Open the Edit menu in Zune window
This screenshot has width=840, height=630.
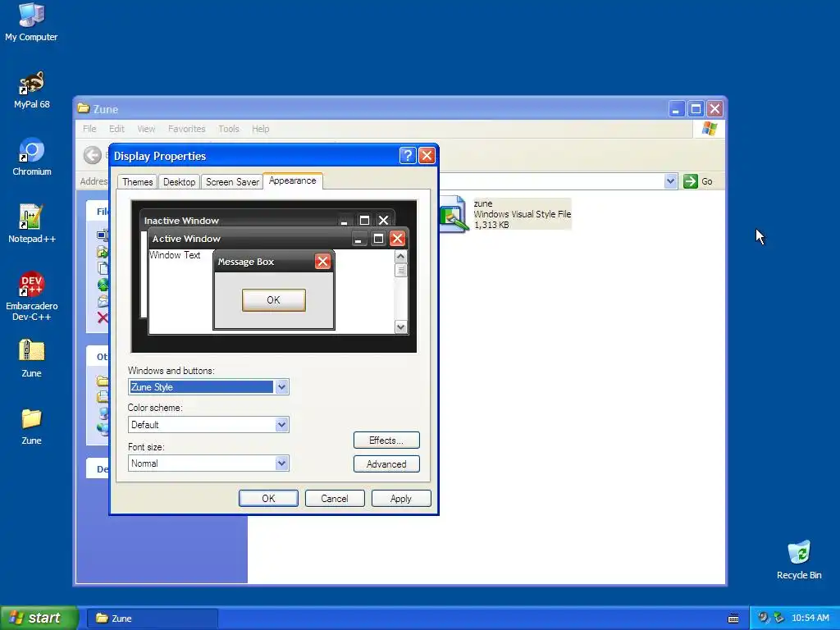click(116, 129)
